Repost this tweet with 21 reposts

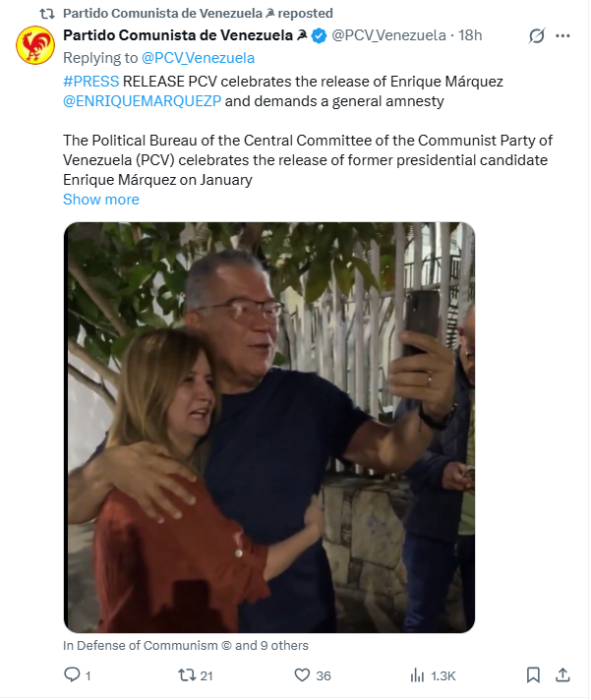pyautogui.click(x=185, y=675)
